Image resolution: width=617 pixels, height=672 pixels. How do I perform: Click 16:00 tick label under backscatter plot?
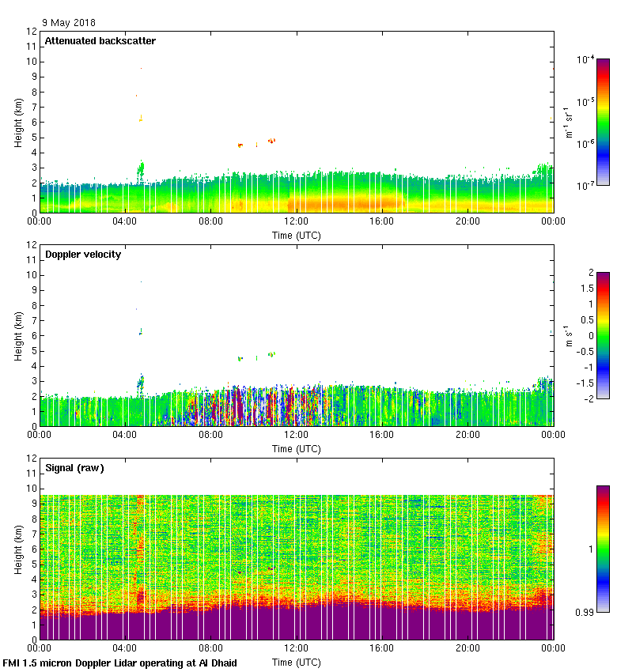point(382,221)
